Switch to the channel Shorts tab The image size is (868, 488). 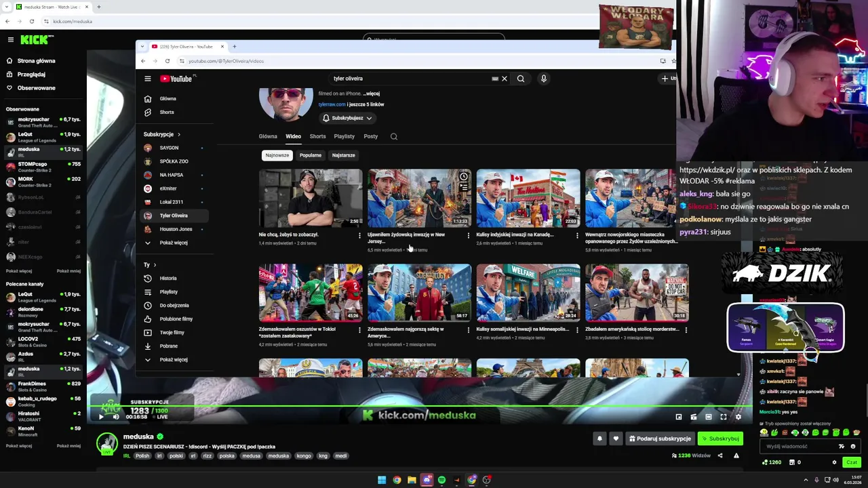point(317,136)
